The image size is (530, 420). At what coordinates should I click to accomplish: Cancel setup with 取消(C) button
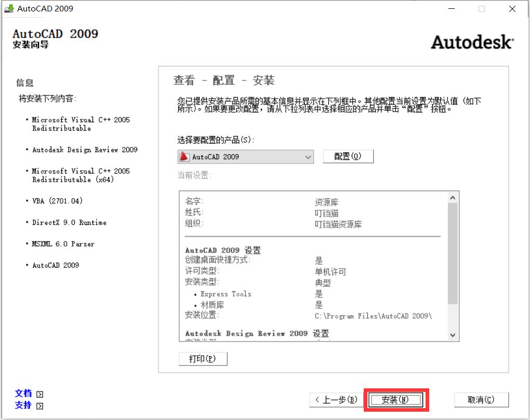pyautogui.click(x=481, y=400)
